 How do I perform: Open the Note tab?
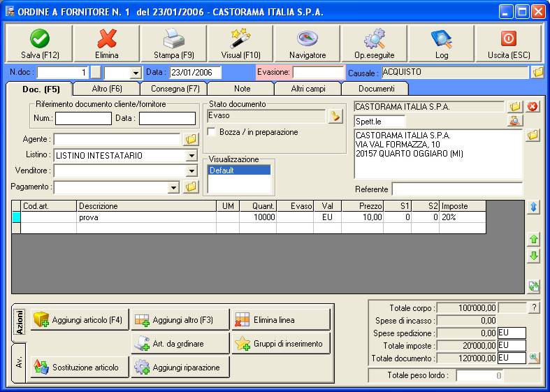point(242,89)
